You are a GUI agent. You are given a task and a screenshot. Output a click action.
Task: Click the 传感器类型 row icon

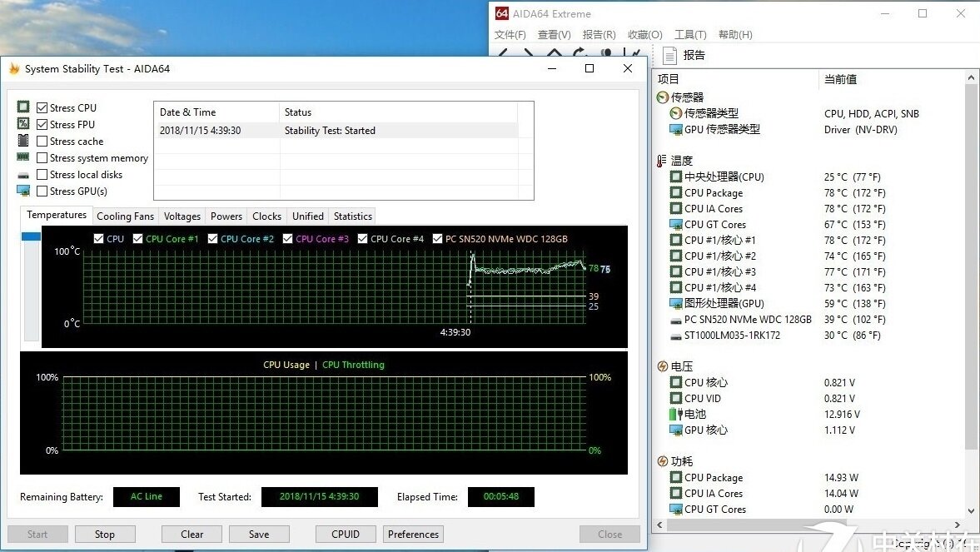(x=675, y=113)
